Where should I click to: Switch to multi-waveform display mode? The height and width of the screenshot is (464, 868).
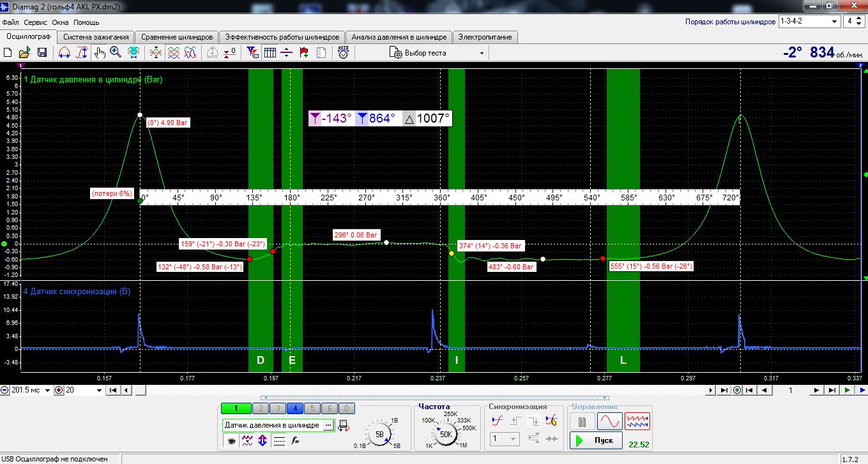coord(637,422)
